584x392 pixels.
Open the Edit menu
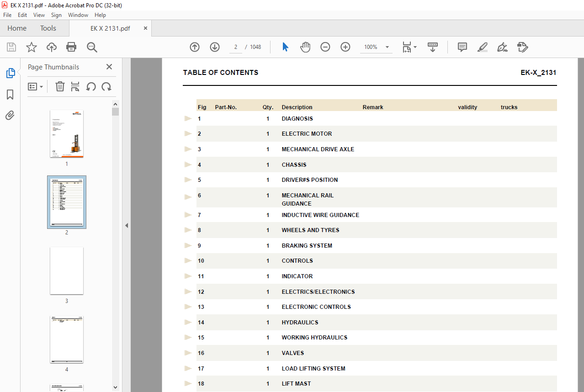(22, 15)
